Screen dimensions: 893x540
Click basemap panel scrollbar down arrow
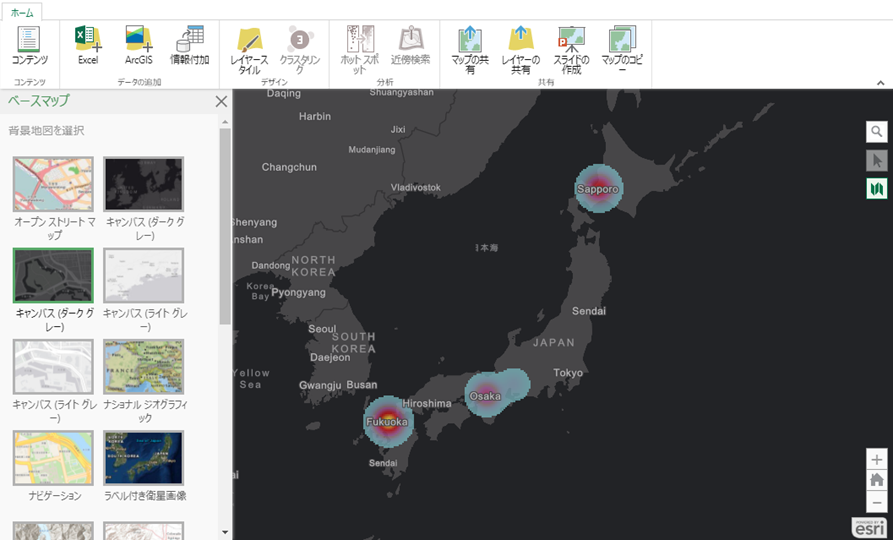[225, 533]
